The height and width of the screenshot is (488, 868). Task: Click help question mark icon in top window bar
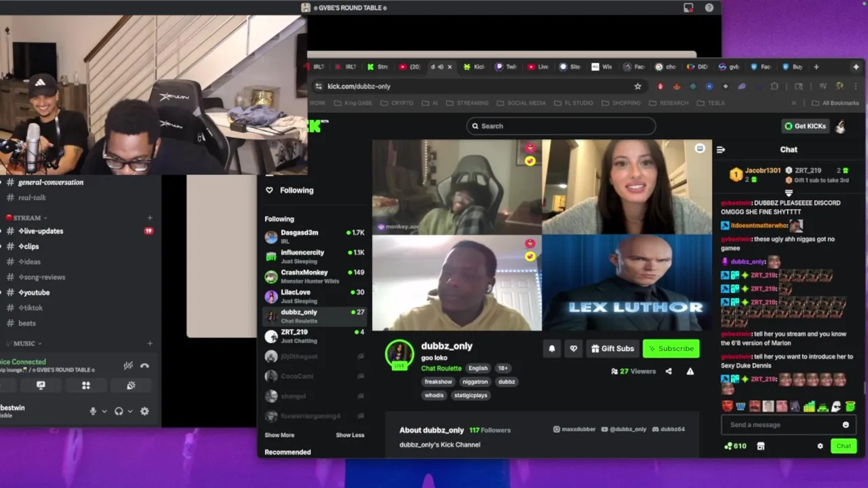709,7
